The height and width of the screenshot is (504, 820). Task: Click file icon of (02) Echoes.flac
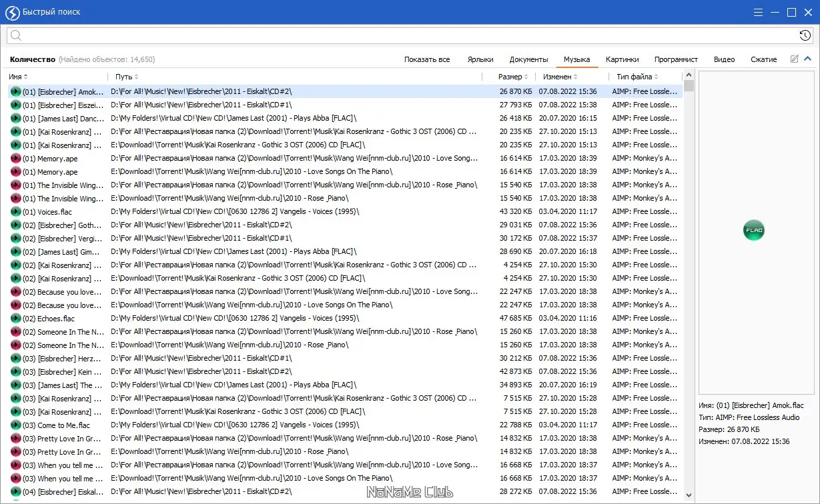pyautogui.click(x=16, y=318)
